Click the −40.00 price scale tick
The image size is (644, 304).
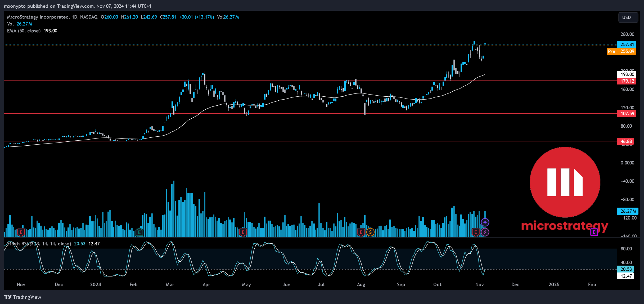(x=627, y=181)
